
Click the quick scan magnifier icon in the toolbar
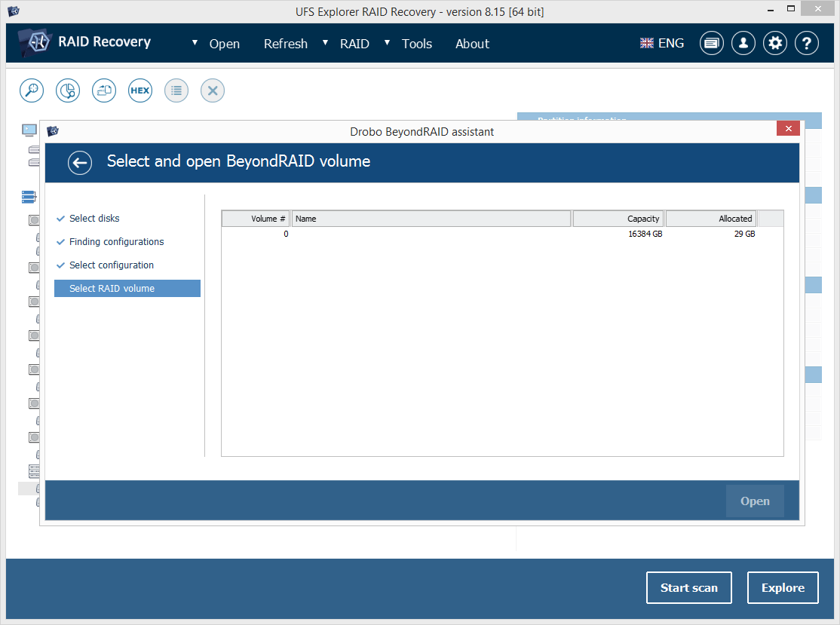(x=32, y=90)
